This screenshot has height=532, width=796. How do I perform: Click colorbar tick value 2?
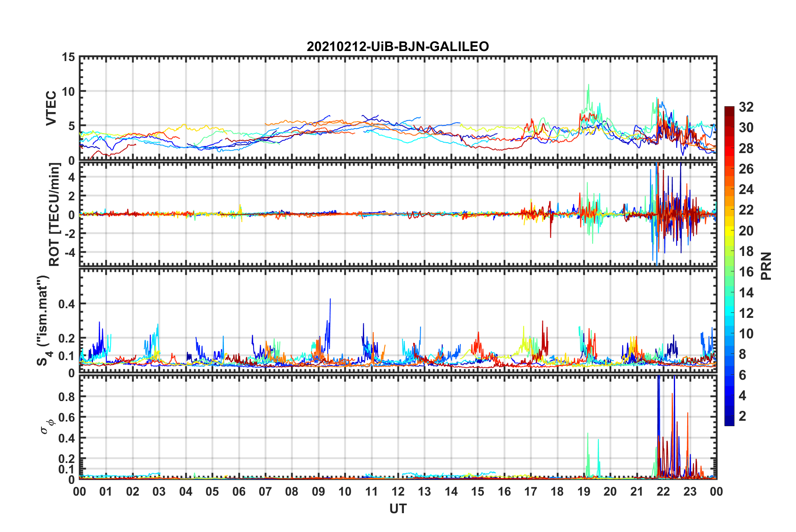pyautogui.click(x=742, y=416)
